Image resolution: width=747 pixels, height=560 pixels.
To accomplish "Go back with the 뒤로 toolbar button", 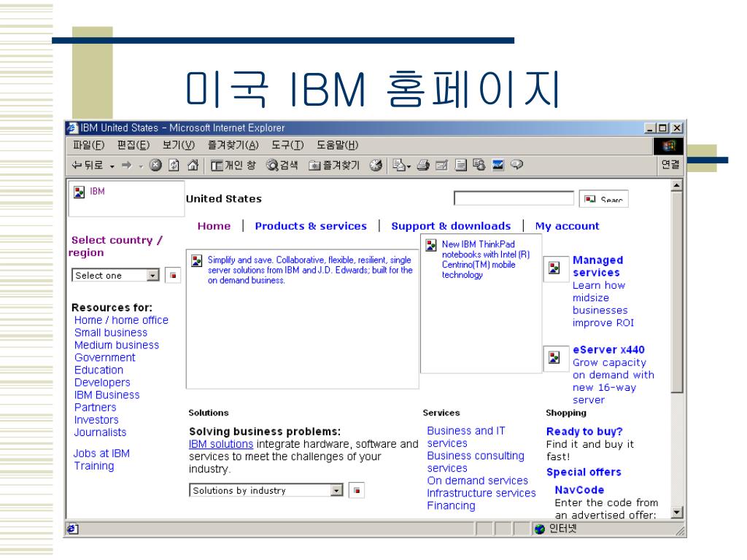I will click(88, 166).
